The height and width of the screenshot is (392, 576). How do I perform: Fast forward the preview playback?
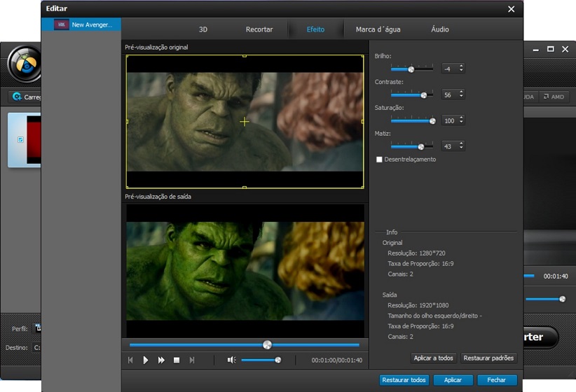[x=161, y=360]
